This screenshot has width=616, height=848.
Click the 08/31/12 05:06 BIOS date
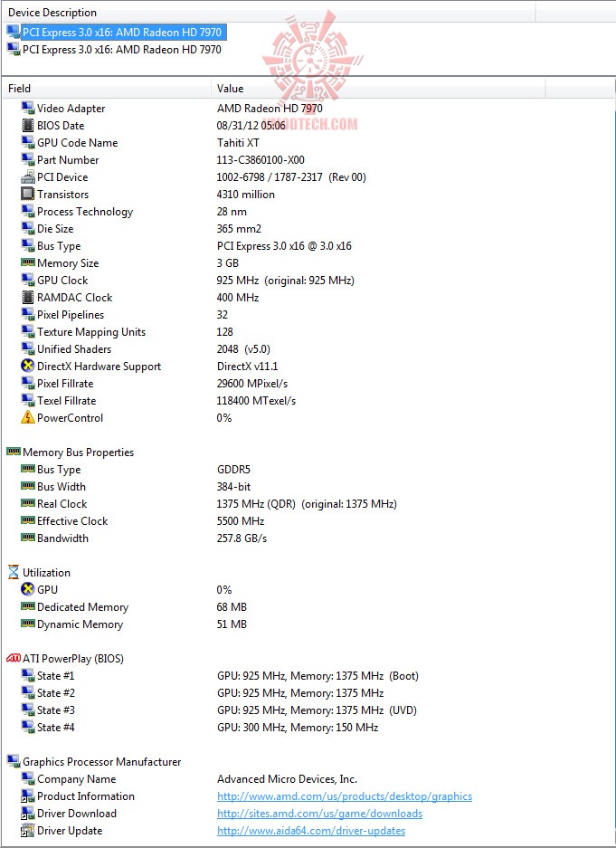[x=251, y=126]
